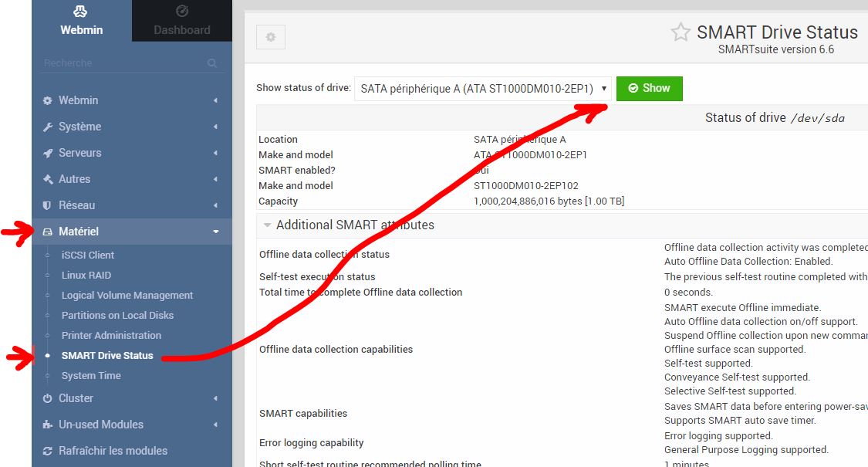Open Partitions on Local Disks
Image resolution: width=868 pixels, height=467 pixels.
tap(117, 315)
